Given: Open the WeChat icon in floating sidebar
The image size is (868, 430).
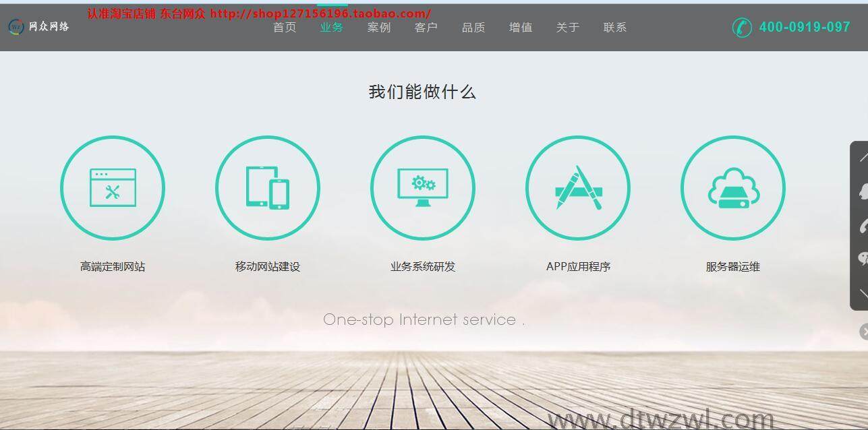Looking at the screenshot, I should [863, 259].
